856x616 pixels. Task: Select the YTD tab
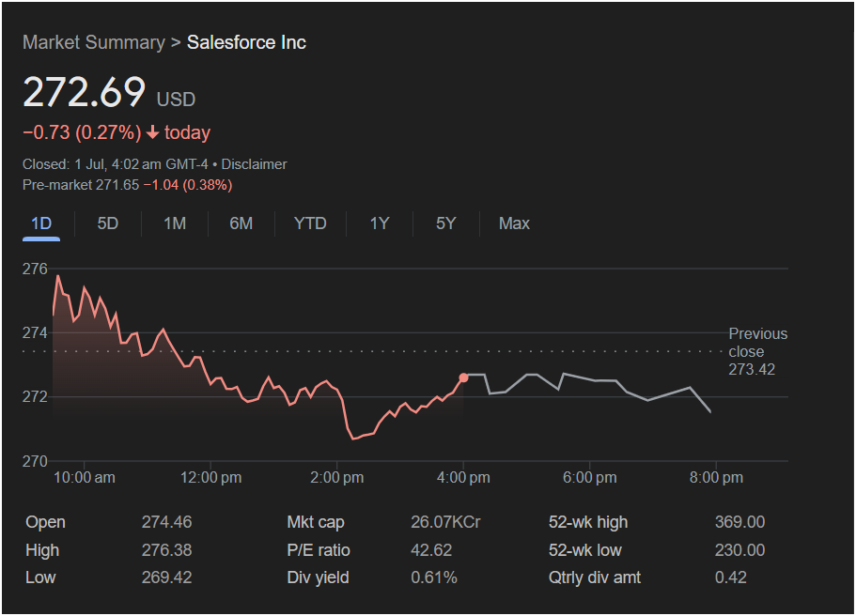coord(310,223)
